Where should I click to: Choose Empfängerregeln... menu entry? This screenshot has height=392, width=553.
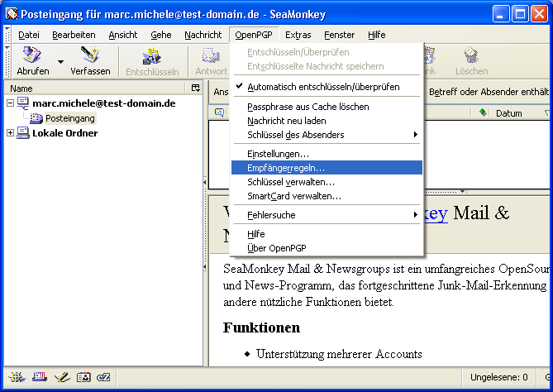point(327,168)
